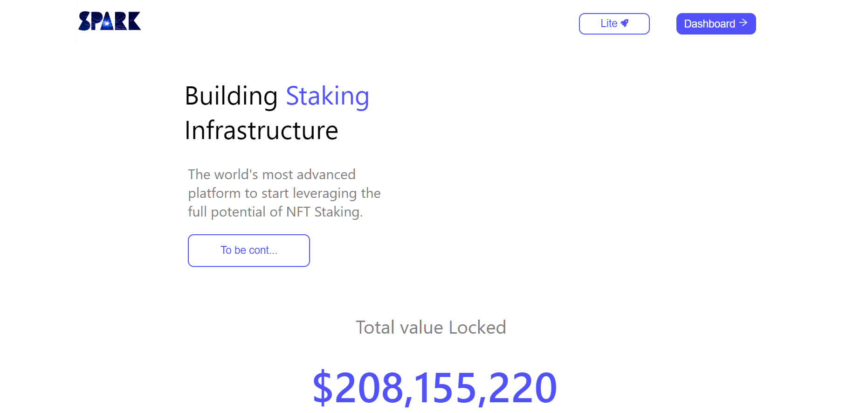Click the SPARK logo
The height and width of the screenshot is (413, 868).
pyautogui.click(x=110, y=21)
